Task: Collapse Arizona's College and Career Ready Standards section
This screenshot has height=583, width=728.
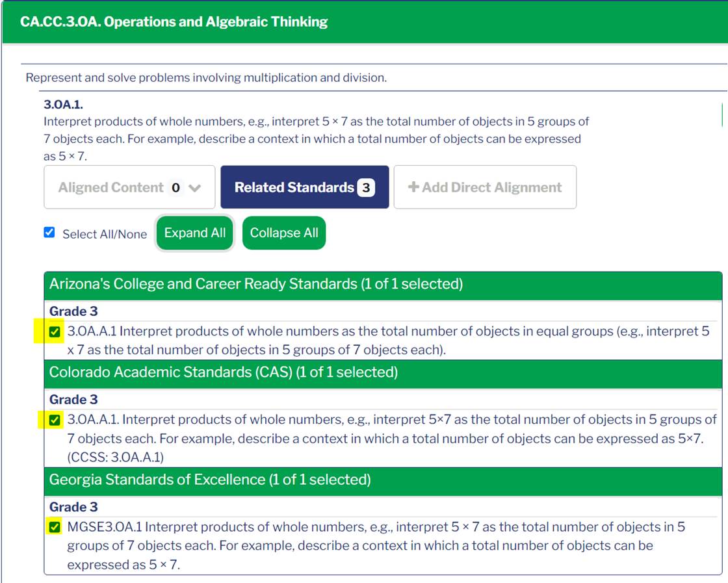Action: coord(383,284)
